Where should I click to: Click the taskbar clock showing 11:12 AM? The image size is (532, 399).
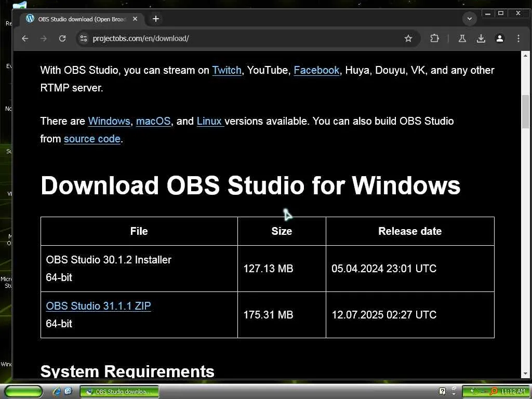coord(513,392)
